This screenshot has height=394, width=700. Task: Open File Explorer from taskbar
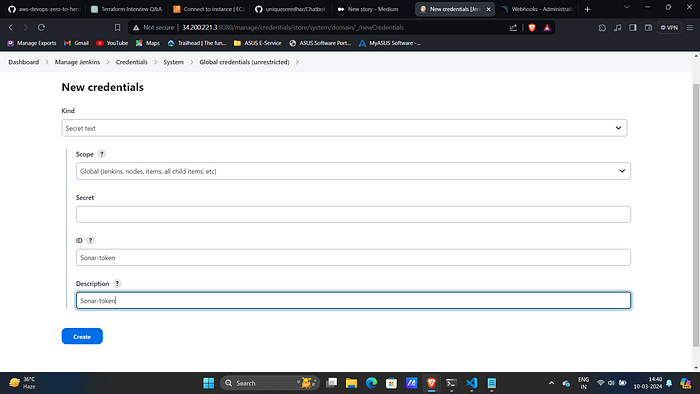(x=351, y=383)
